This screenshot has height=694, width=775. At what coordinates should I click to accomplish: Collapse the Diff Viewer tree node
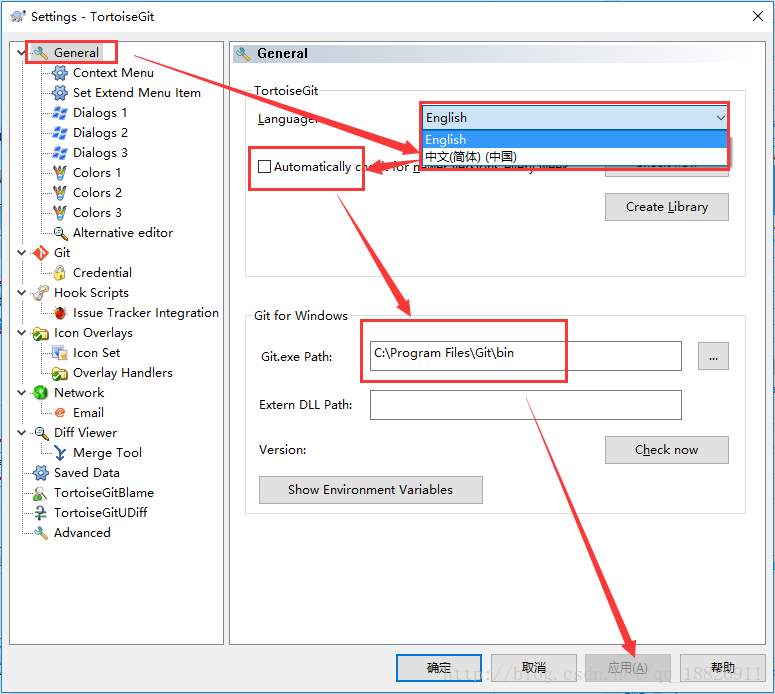pyautogui.click(x=21, y=433)
